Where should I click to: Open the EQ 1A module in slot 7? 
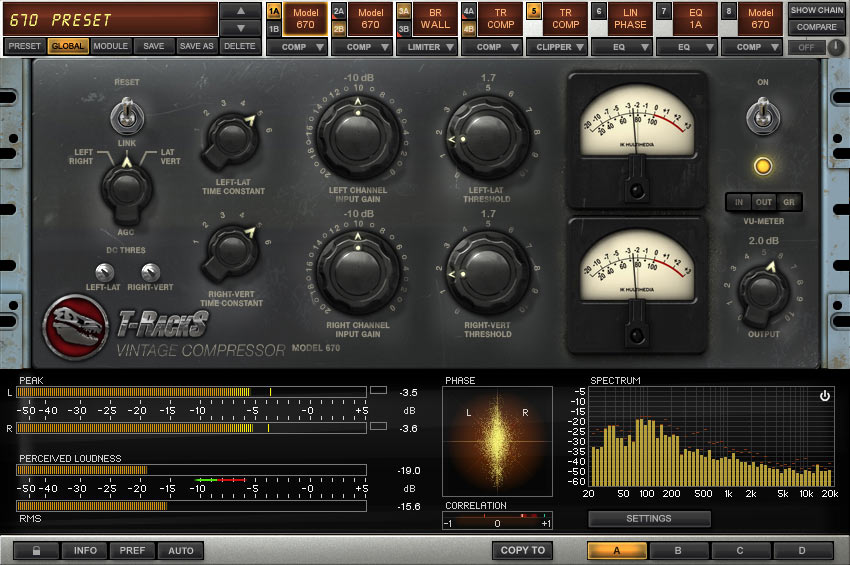(696, 19)
